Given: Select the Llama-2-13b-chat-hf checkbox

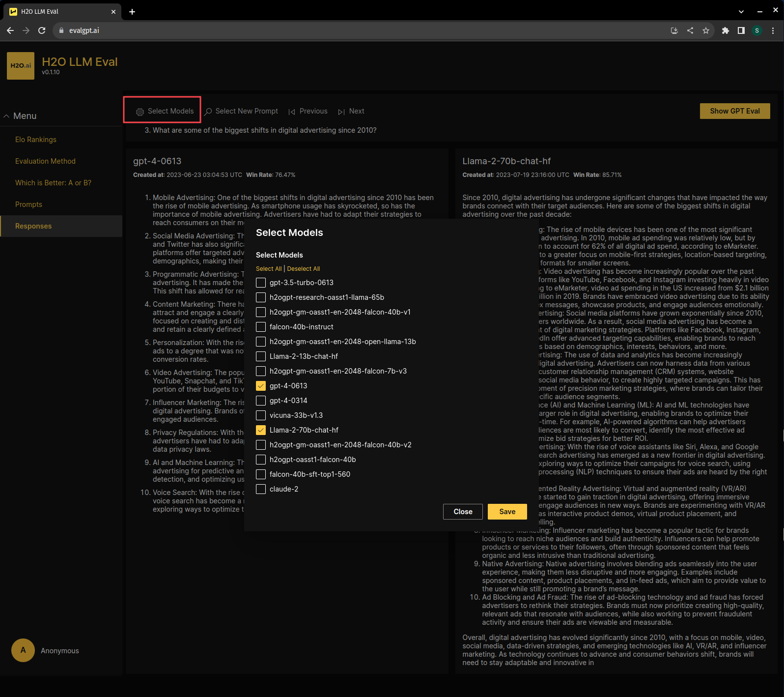Looking at the screenshot, I should tap(261, 356).
